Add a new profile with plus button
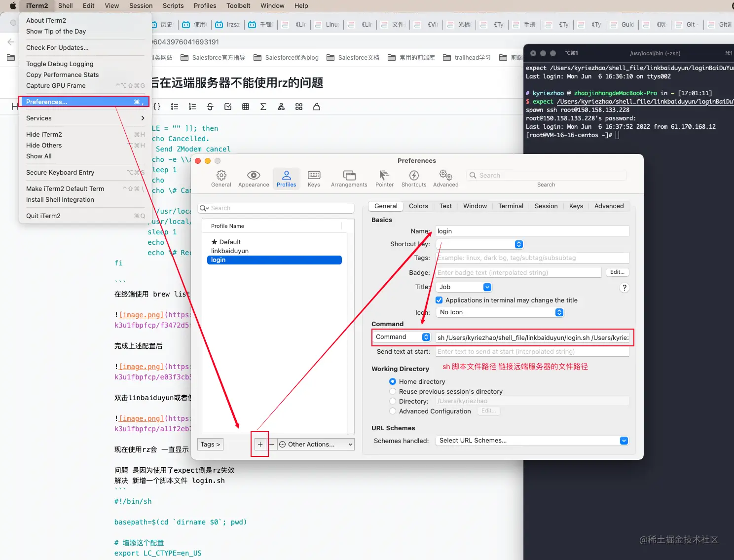 pos(260,444)
